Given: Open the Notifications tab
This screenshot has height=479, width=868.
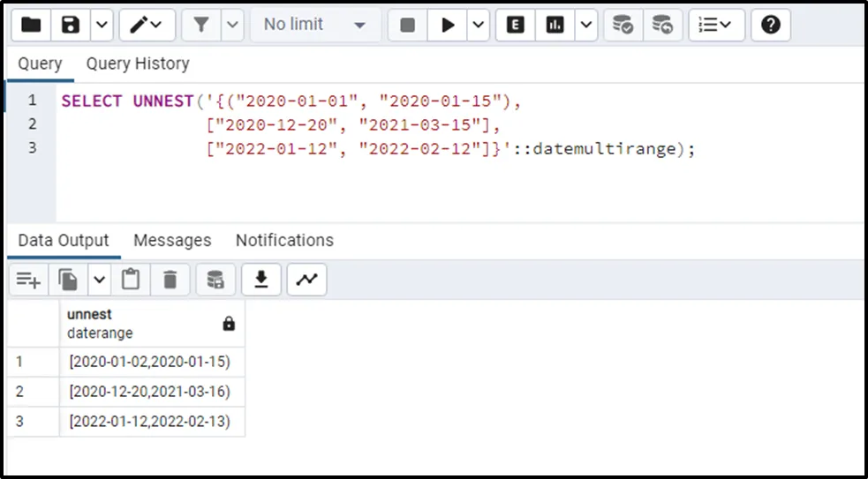Looking at the screenshot, I should [x=284, y=240].
